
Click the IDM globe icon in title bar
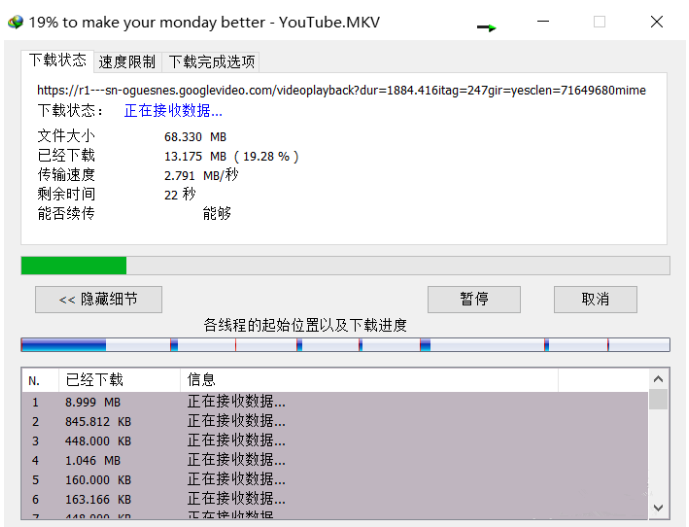click(x=15, y=22)
